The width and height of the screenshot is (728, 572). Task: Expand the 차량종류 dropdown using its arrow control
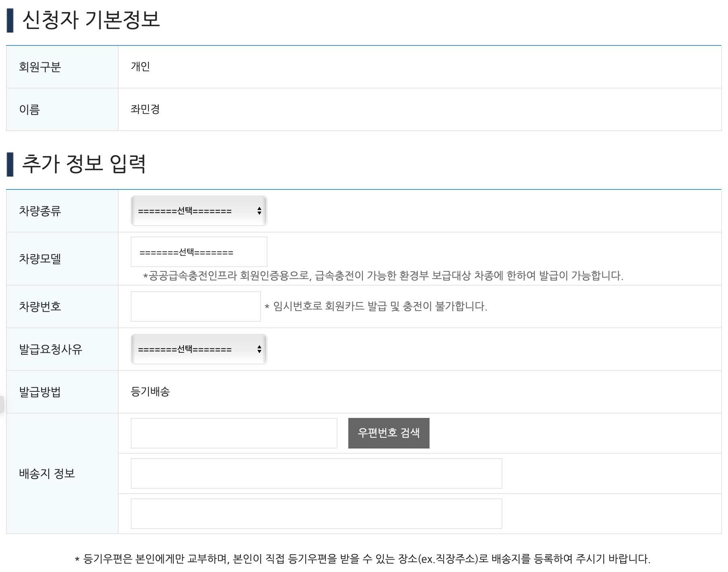260,210
